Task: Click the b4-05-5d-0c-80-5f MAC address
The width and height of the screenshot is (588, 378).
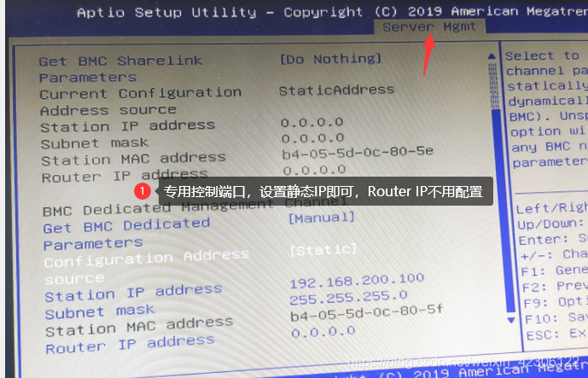Action: tap(366, 313)
